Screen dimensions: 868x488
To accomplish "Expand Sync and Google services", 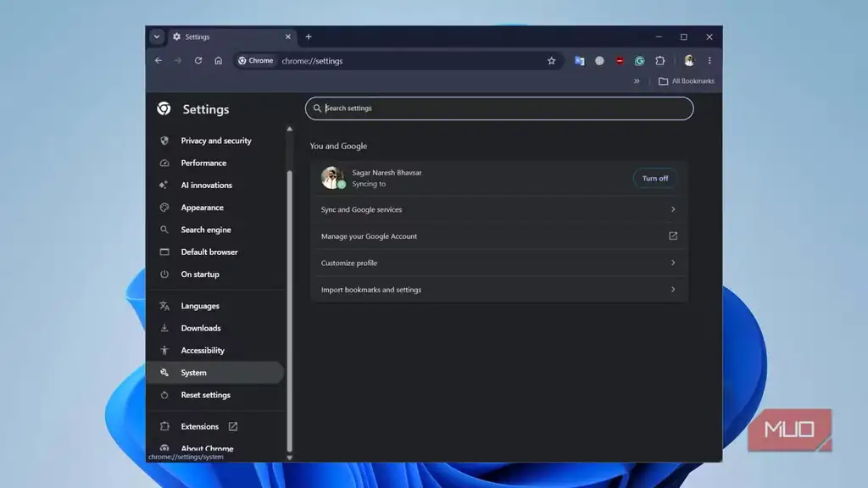I will (x=498, y=210).
